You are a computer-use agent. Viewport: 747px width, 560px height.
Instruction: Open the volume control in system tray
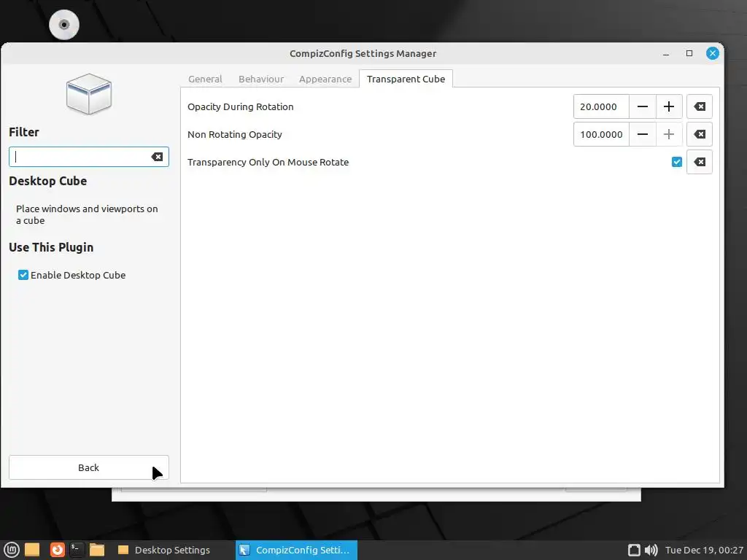click(x=651, y=550)
